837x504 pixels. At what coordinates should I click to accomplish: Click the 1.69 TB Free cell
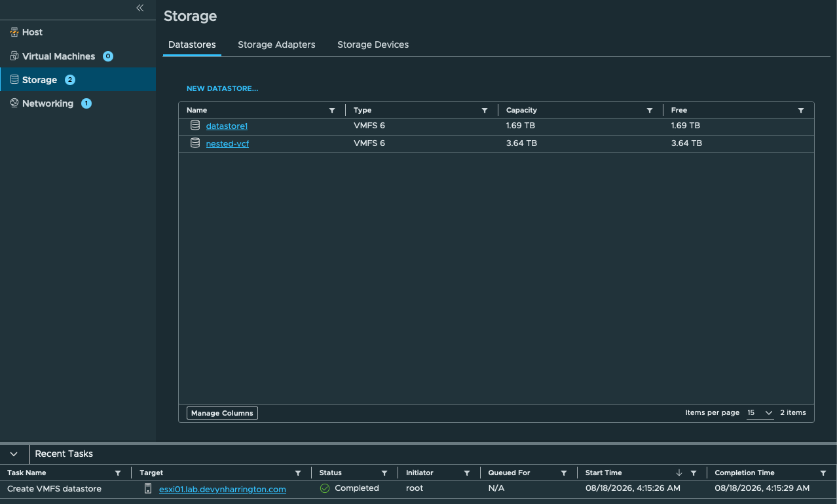[686, 125]
